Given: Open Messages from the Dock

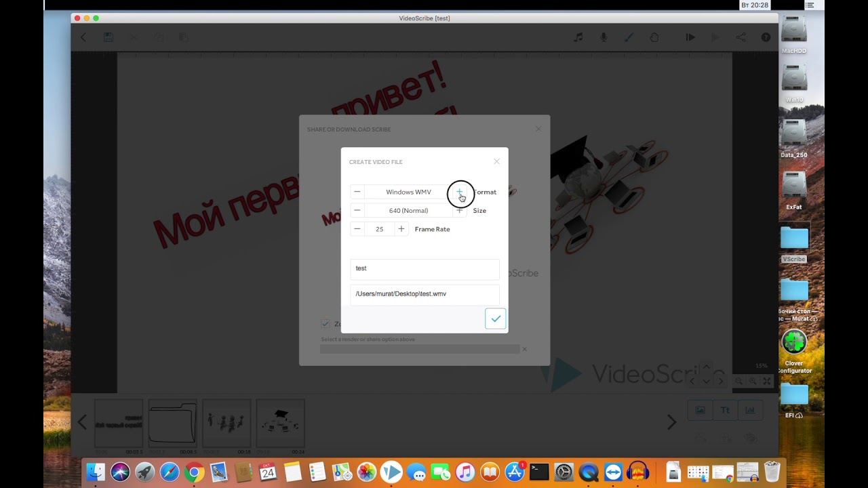Looking at the screenshot, I should (416, 472).
